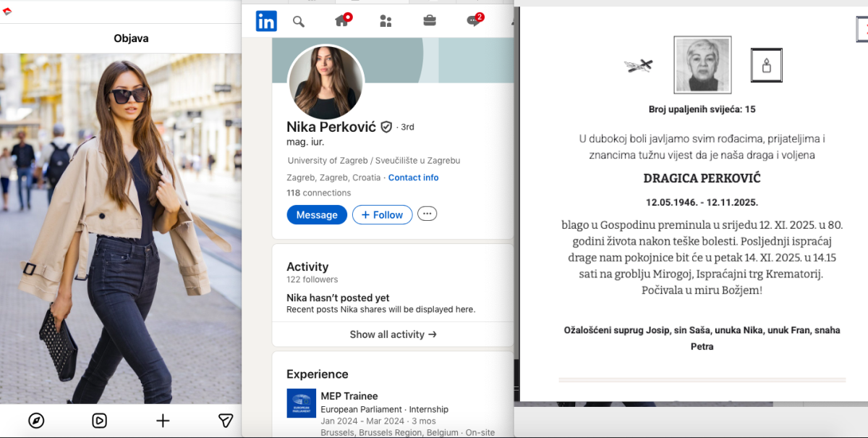Tap the plus icon to create post

[163, 421]
